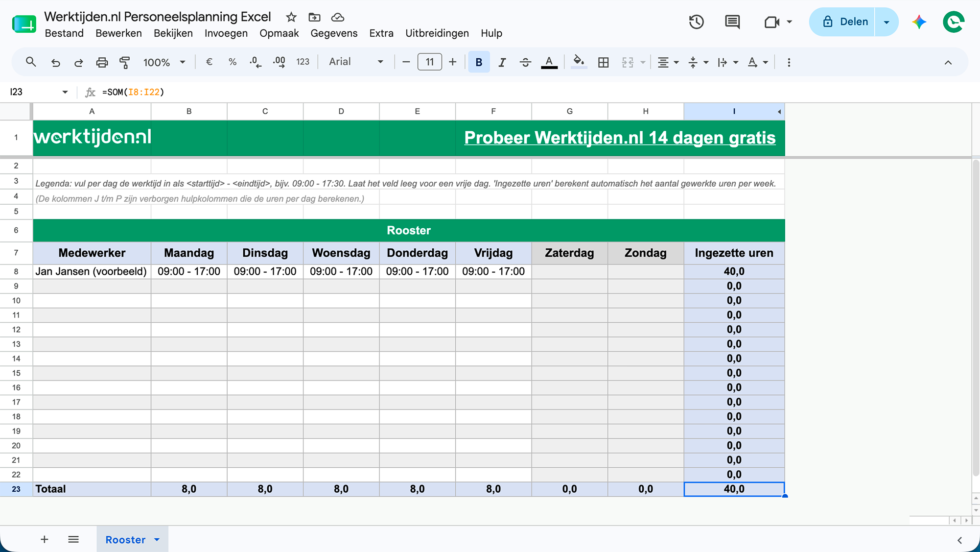Expand the Delen share options arrow
The image size is (980, 552).
pos(887,22)
